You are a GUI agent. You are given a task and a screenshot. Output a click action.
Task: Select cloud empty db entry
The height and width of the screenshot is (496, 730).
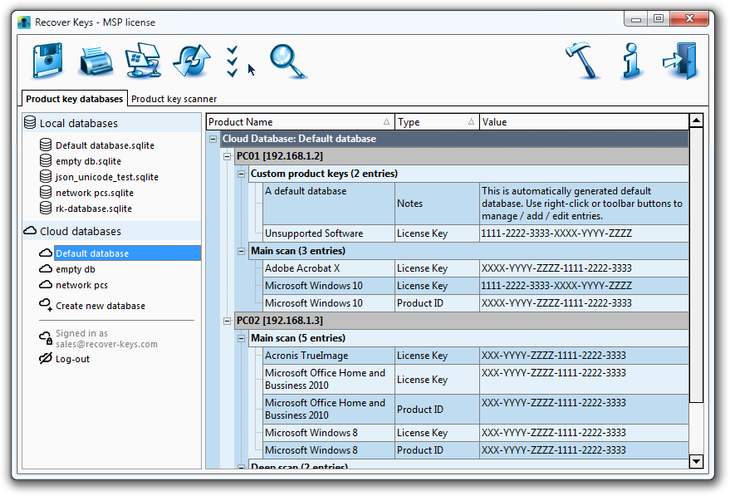coord(75,269)
